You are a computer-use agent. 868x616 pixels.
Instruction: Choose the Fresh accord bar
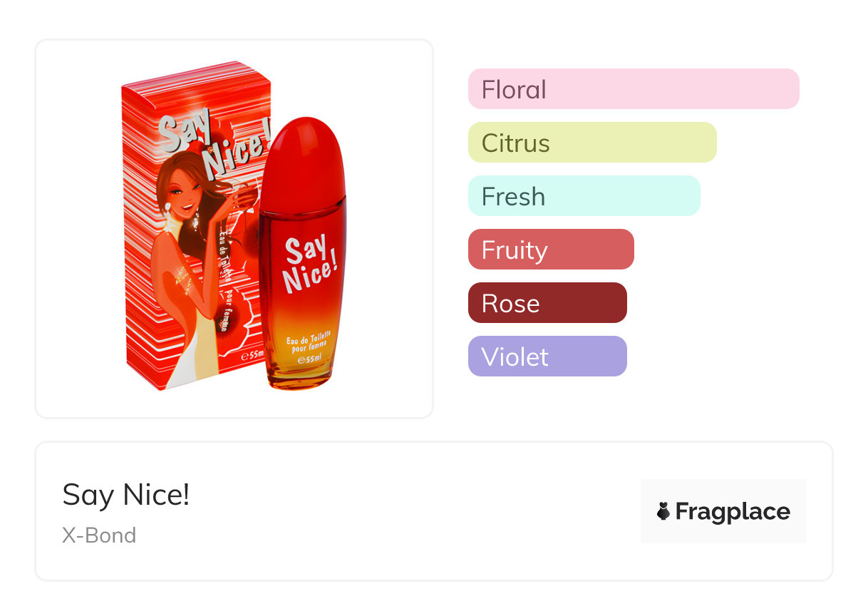click(x=584, y=196)
